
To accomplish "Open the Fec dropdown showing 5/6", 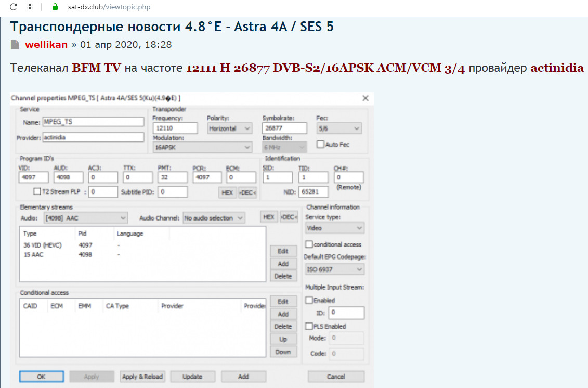I will (x=339, y=128).
